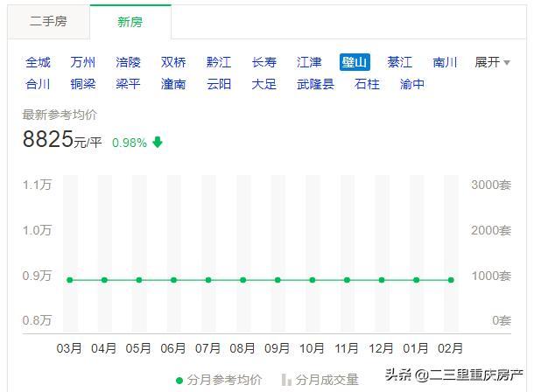Screen dimensions: 534x392
Task: Click the 8825 average price value
Action: click(x=47, y=140)
